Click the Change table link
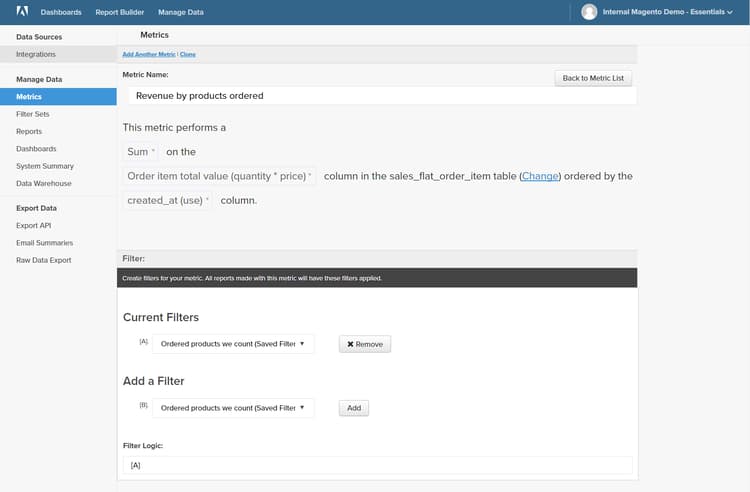 tap(540, 176)
